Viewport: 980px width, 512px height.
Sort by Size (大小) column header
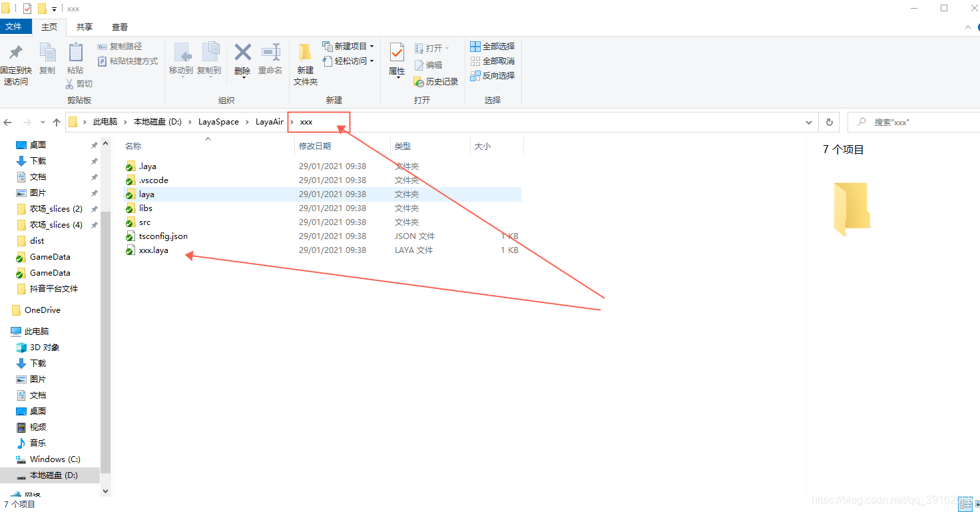click(x=483, y=146)
